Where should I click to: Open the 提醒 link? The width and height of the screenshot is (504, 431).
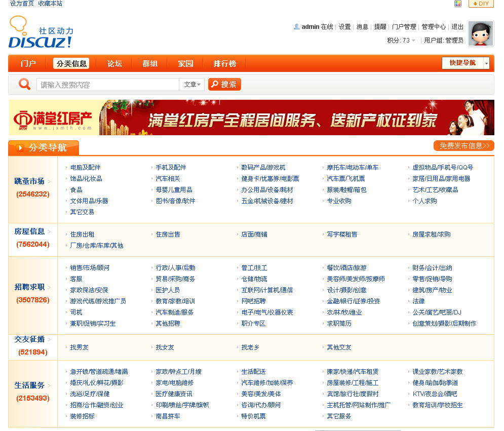(380, 27)
